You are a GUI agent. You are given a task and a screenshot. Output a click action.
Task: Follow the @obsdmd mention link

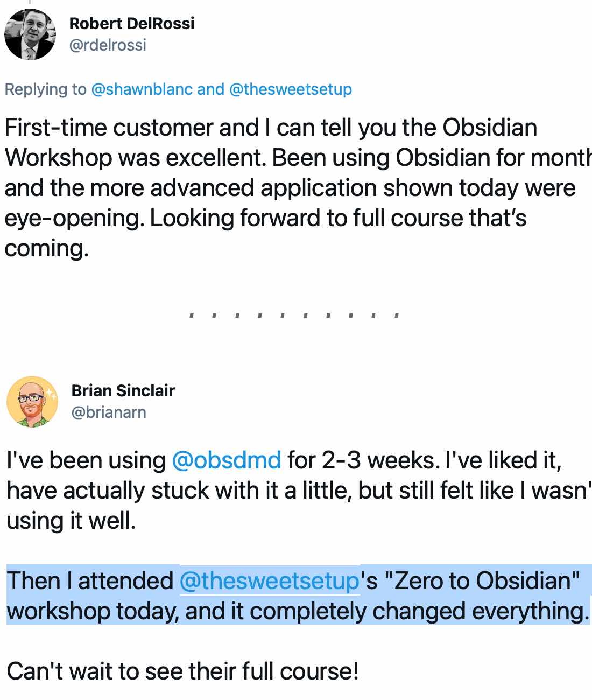tap(226, 461)
